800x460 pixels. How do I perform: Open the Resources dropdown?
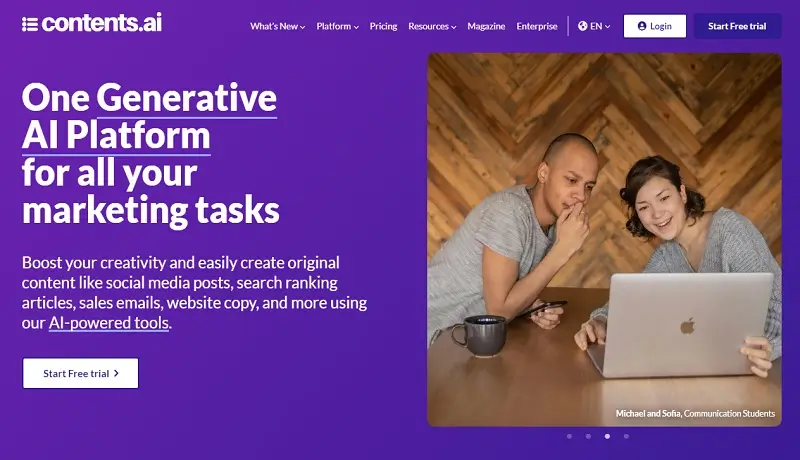click(x=432, y=26)
